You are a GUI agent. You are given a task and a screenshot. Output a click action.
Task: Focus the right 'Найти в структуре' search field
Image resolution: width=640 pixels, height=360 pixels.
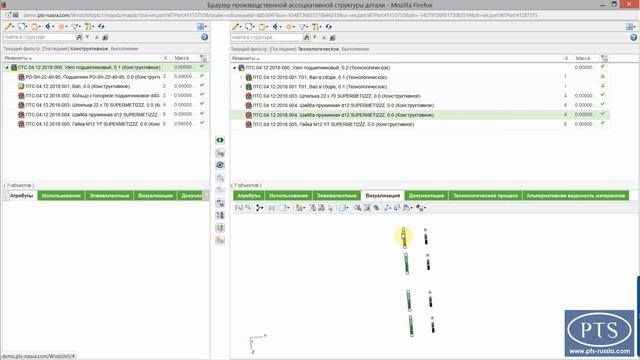(267, 37)
